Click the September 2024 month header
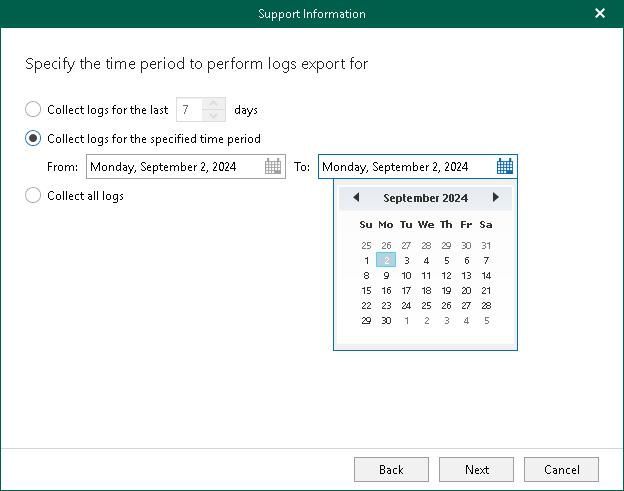Viewport: 624px width, 491px height. 425,198
